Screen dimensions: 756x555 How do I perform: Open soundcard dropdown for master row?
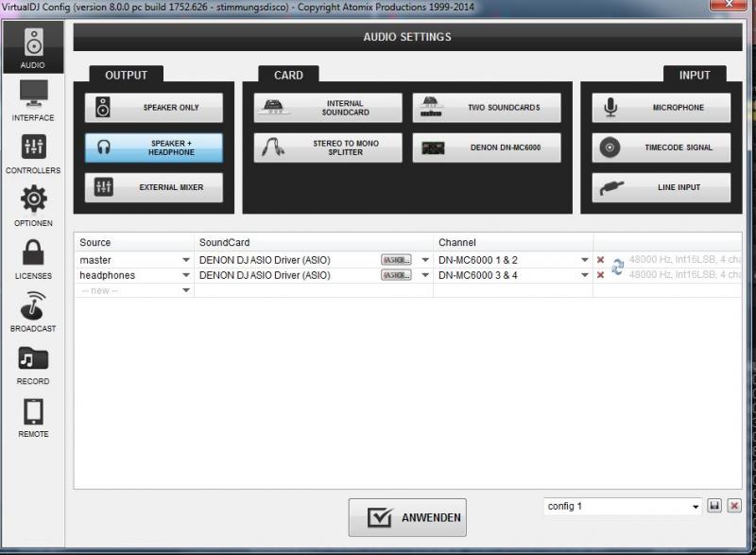[424, 260]
